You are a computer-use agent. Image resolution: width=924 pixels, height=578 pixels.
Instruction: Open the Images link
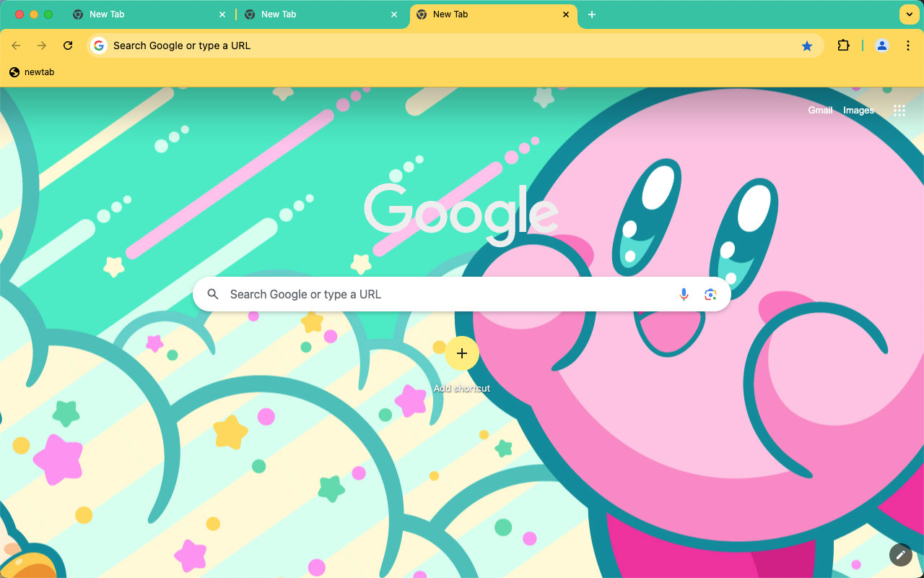[x=858, y=111]
